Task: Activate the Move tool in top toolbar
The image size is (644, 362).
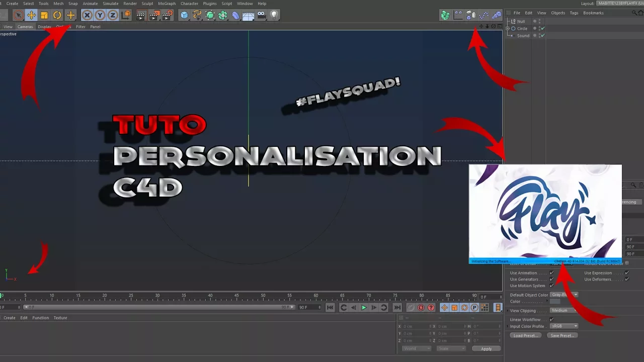Action: [x=32, y=15]
